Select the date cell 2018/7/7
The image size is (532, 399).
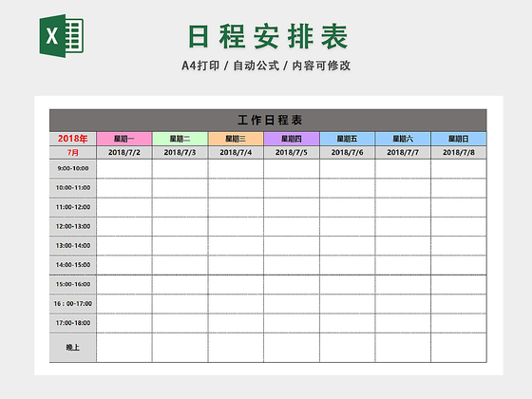403,152
